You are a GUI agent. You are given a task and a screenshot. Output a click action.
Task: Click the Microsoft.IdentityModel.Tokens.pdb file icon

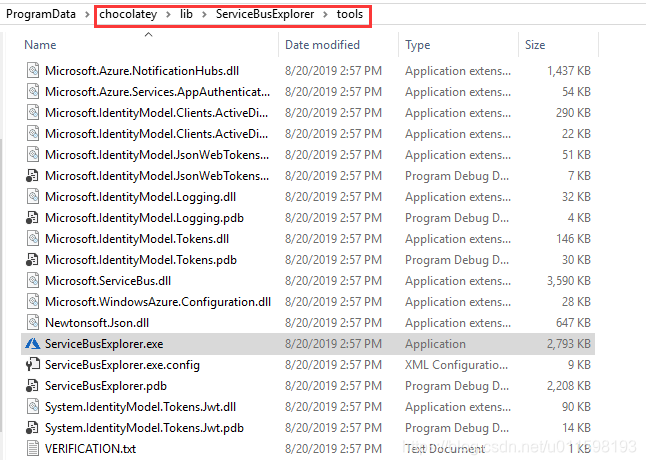coord(33,260)
